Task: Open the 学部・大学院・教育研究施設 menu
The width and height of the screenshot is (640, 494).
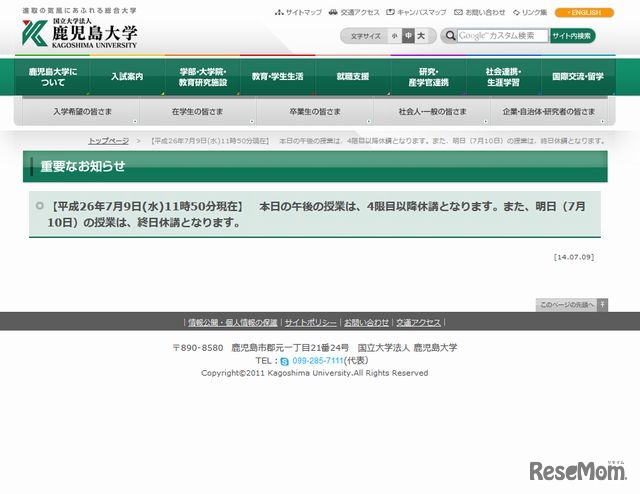Action: (203, 77)
